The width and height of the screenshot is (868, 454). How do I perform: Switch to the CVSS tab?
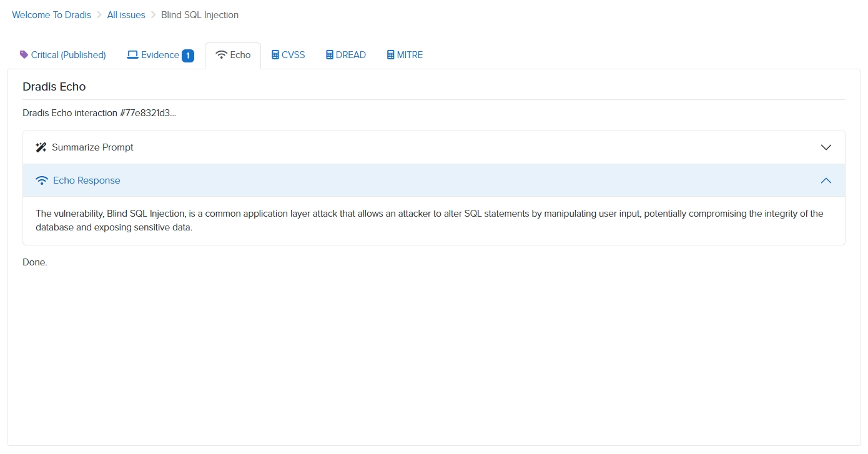(288, 55)
